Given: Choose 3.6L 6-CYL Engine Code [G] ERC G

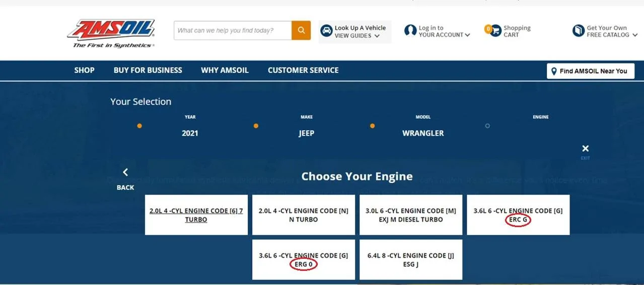Looking at the screenshot, I should pyautogui.click(x=518, y=215).
